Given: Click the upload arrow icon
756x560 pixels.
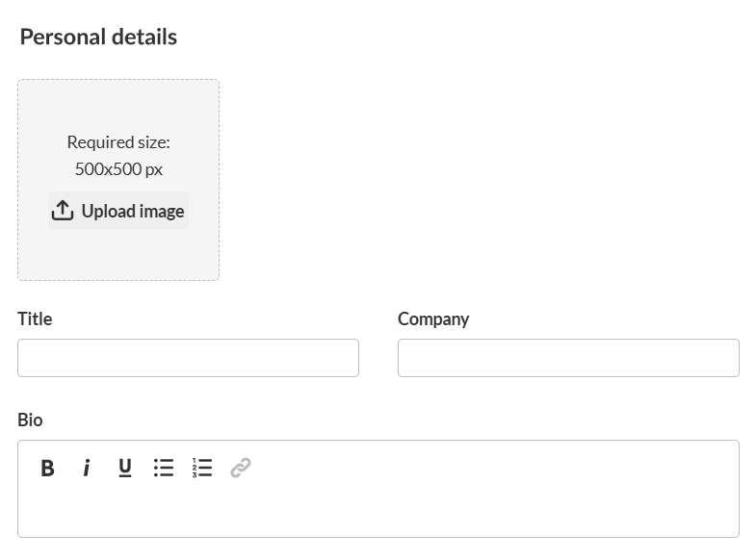Looking at the screenshot, I should pos(63,211).
